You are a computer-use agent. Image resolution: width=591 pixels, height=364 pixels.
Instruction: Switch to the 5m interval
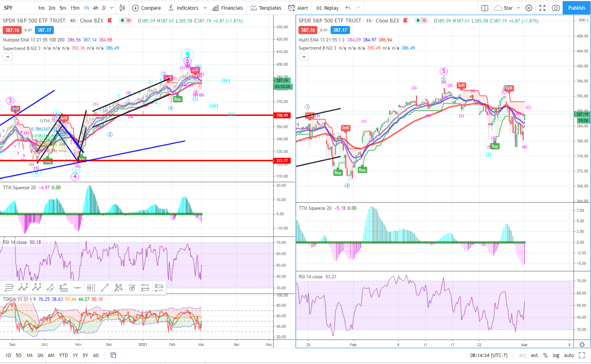[x=63, y=8]
